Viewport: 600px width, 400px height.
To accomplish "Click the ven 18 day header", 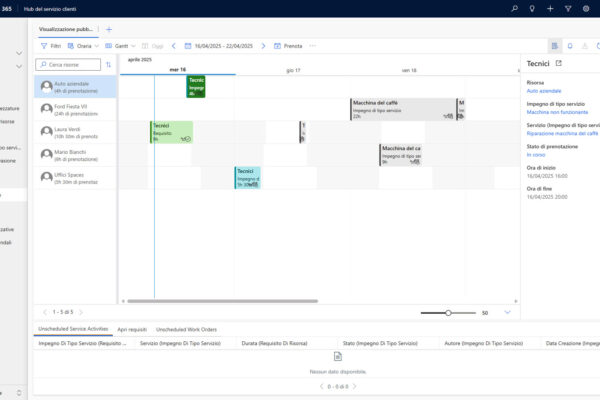I will click(x=409, y=70).
